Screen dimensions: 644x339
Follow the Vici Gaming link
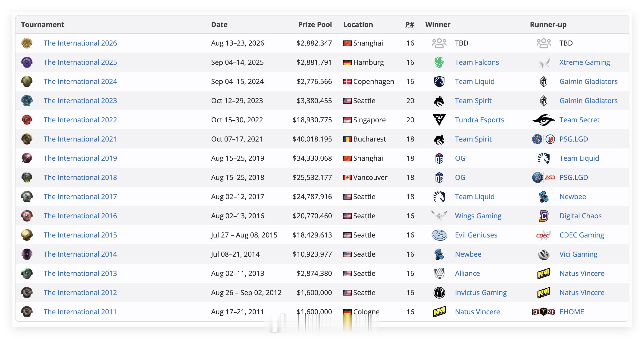point(578,254)
